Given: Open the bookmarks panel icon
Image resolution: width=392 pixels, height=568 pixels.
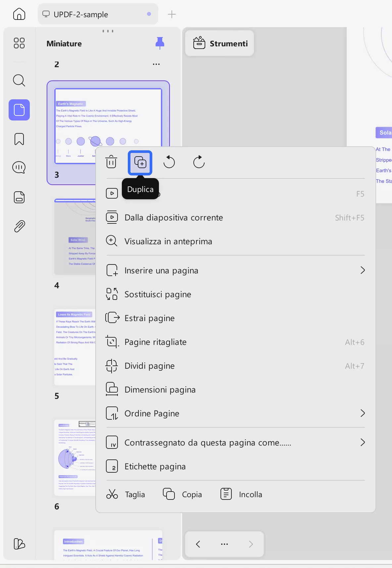Looking at the screenshot, I should click(x=19, y=139).
